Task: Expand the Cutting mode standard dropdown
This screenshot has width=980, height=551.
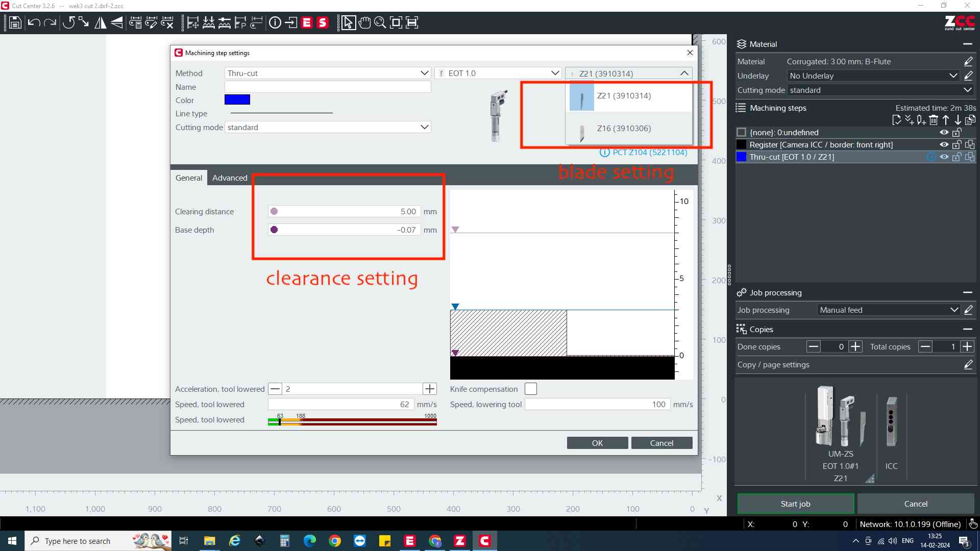Action: [x=424, y=127]
